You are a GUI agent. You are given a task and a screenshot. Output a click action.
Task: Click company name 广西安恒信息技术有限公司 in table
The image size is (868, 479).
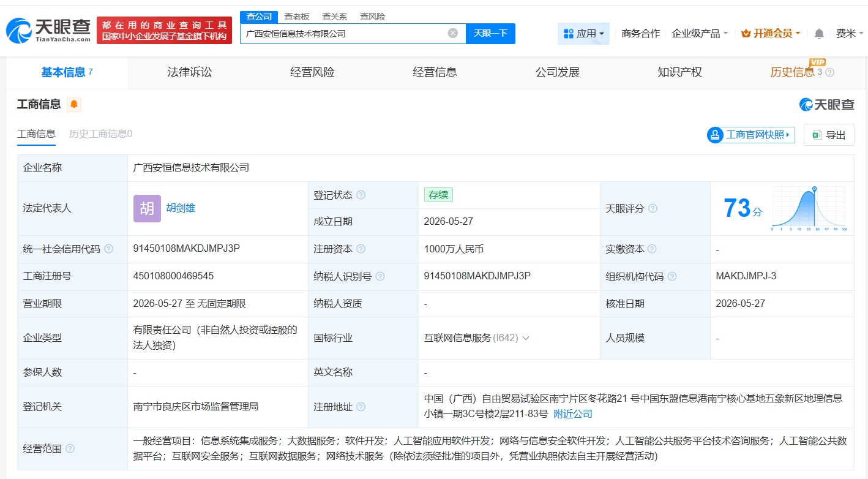[191, 168]
